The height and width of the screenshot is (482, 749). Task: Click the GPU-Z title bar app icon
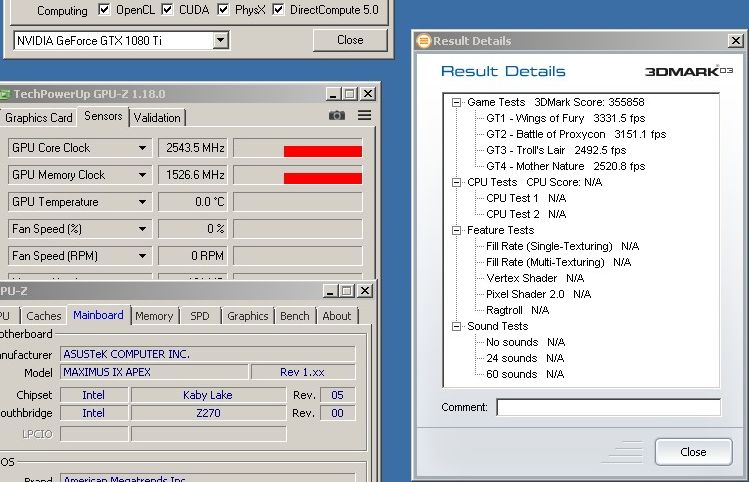point(5,94)
